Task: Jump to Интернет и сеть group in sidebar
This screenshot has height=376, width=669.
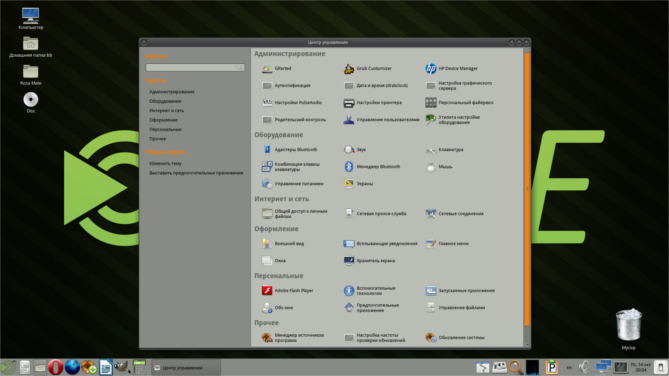Action: coord(166,111)
